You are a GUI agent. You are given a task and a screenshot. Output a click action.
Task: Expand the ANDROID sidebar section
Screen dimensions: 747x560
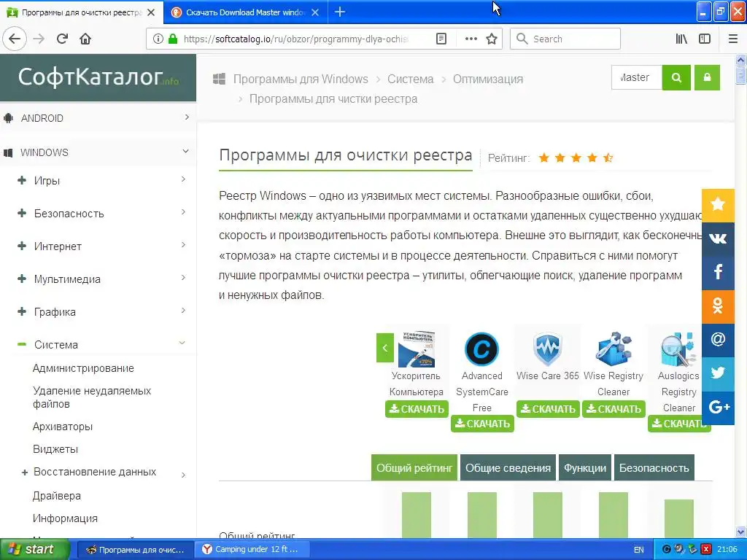pyautogui.click(x=98, y=118)
